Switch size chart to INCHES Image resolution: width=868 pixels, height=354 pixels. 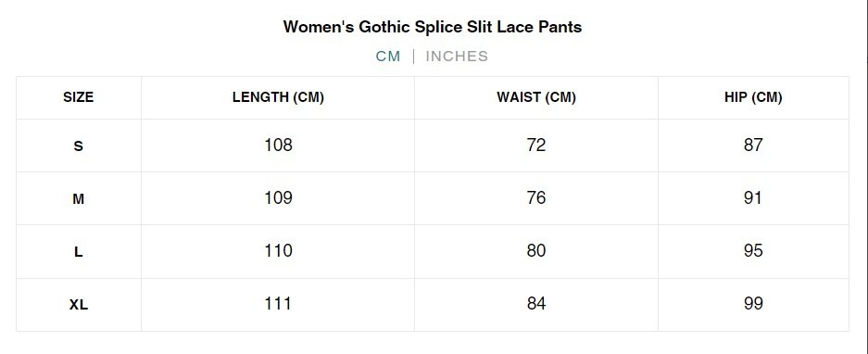[x=457, y=57]
